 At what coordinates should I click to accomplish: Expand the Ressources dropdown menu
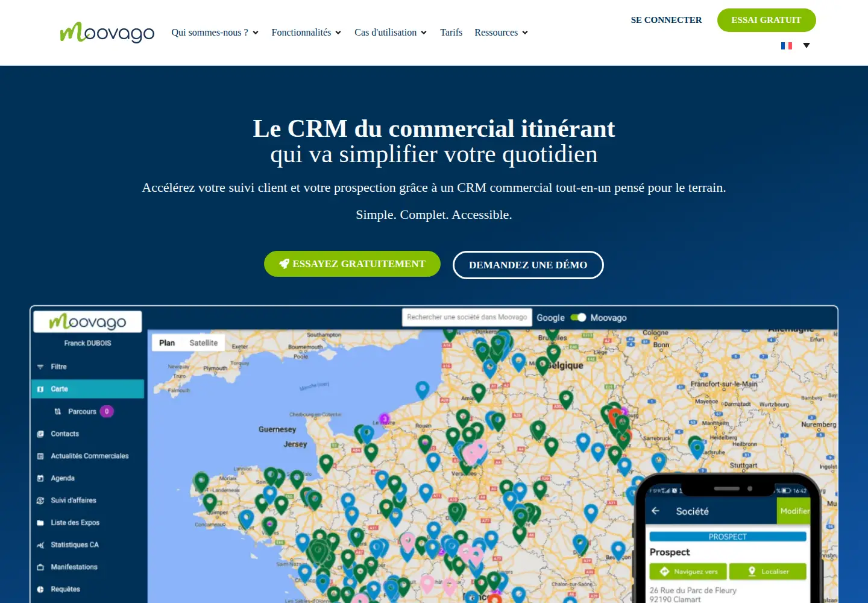[x=501, y=33]
